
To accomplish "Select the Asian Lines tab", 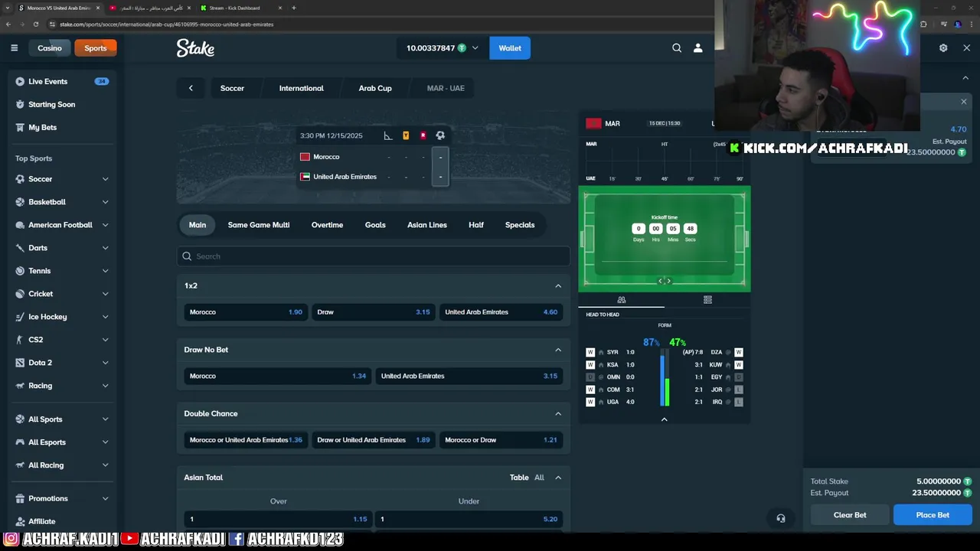I will 427,225.
